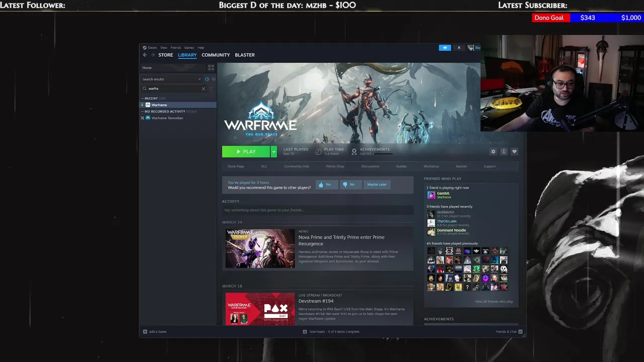Open friend Gambit playing Warframe

[443, 195]
